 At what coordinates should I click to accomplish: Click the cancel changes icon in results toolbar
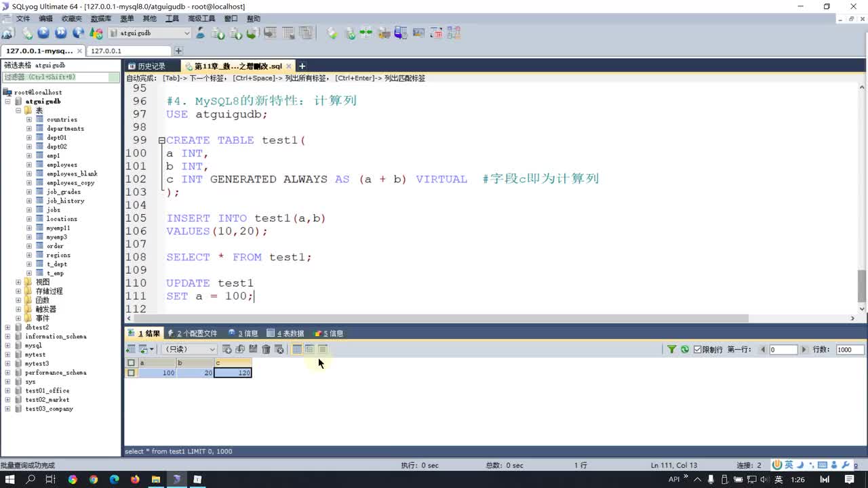279,349
